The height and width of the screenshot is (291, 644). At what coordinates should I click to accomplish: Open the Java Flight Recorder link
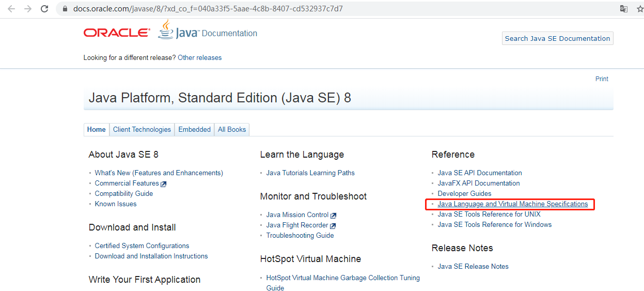(297, 225)
